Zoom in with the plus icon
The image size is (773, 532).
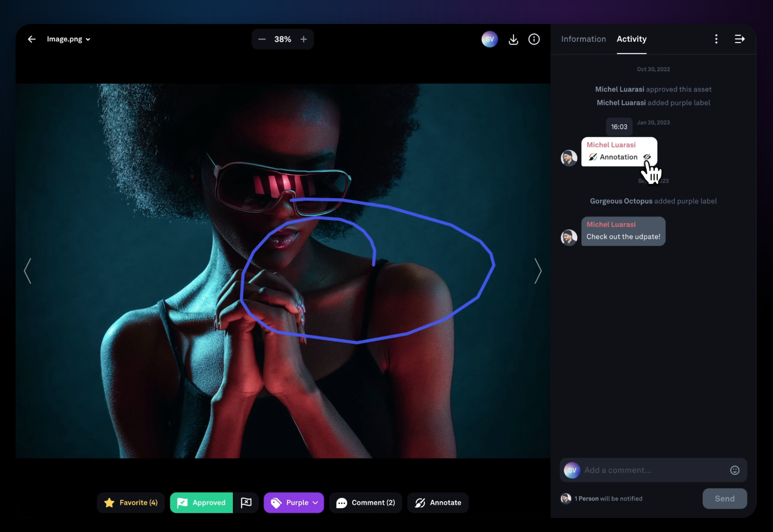pyautogui.click(x=304, y=39)
